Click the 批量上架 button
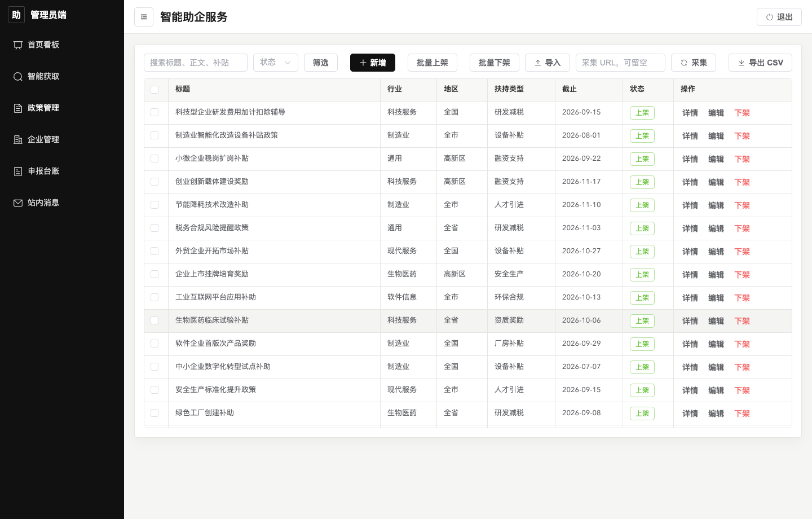The width and height of the screenshot is (812, 519). click(433, 63)
